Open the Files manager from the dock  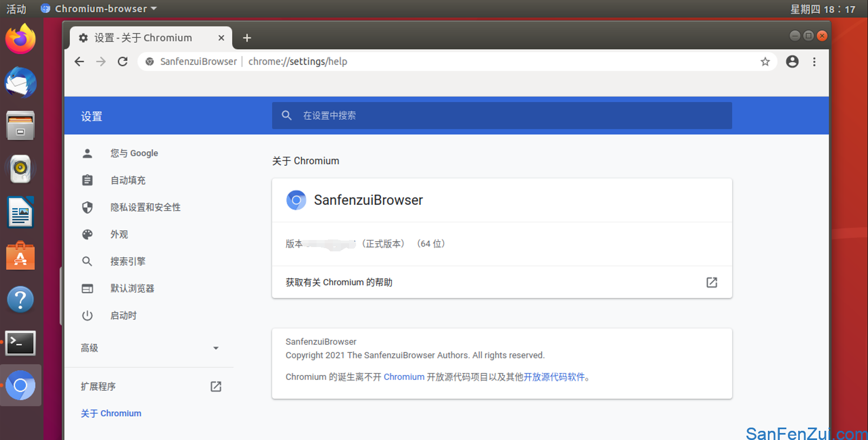[21, 125]
